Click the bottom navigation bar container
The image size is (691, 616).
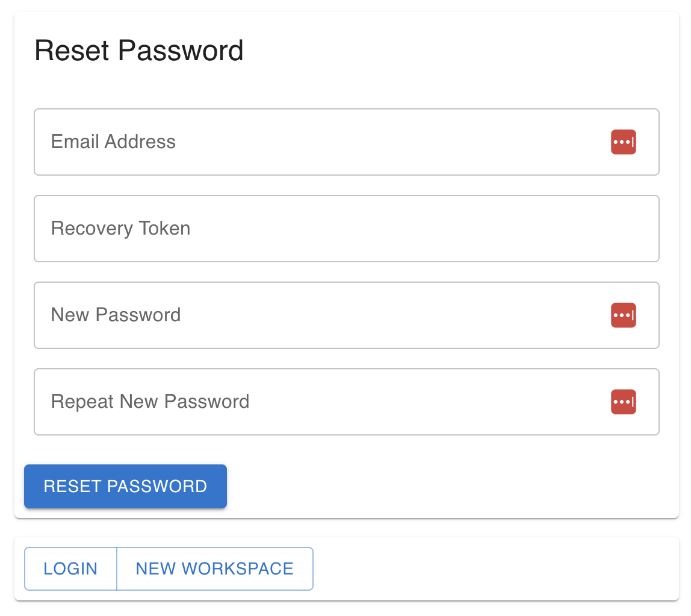pyautogui.click(x=482, y=568)
